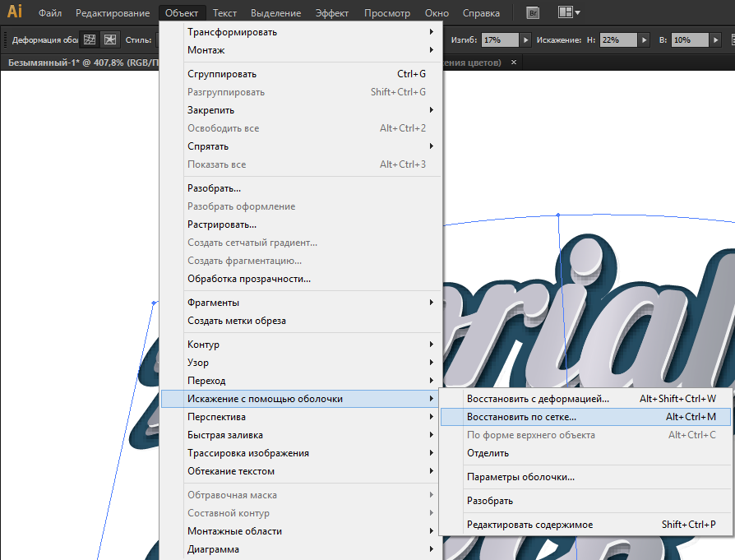
Task: Open Adobe Bridge via Br icon
Action: [x=533, y=13]
